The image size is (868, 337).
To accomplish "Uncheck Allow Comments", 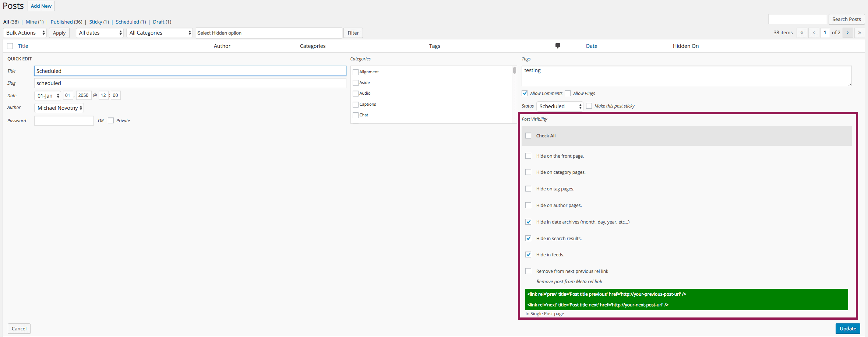I will 525,93.
